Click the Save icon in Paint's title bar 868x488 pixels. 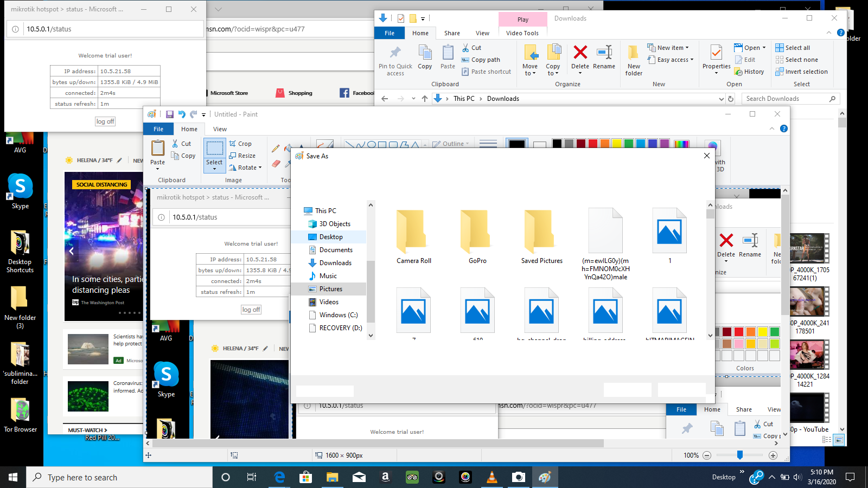point(170,114)
